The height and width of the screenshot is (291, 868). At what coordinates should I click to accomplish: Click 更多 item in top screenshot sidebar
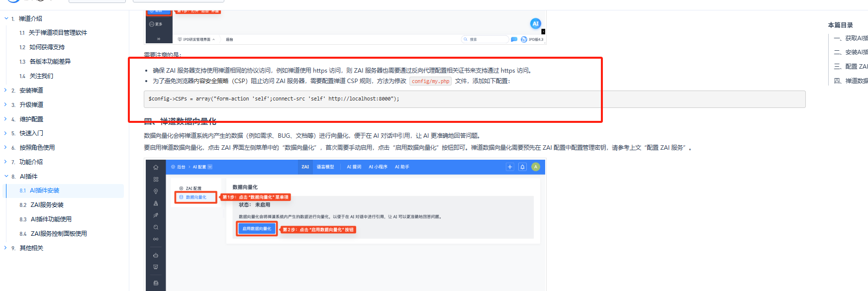tap(156, 24)
